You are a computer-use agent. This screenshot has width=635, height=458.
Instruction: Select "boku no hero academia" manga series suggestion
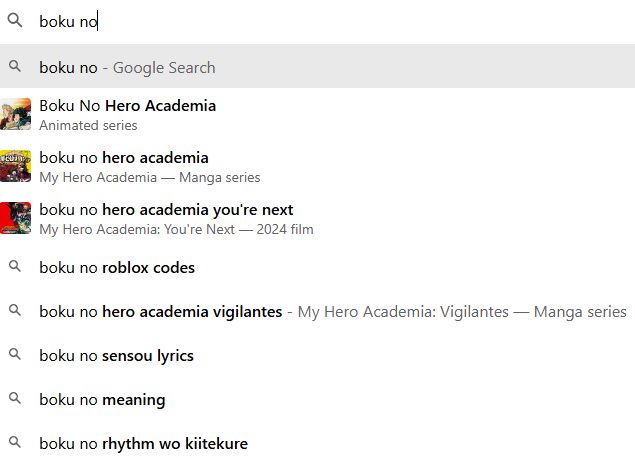[124, 158]
